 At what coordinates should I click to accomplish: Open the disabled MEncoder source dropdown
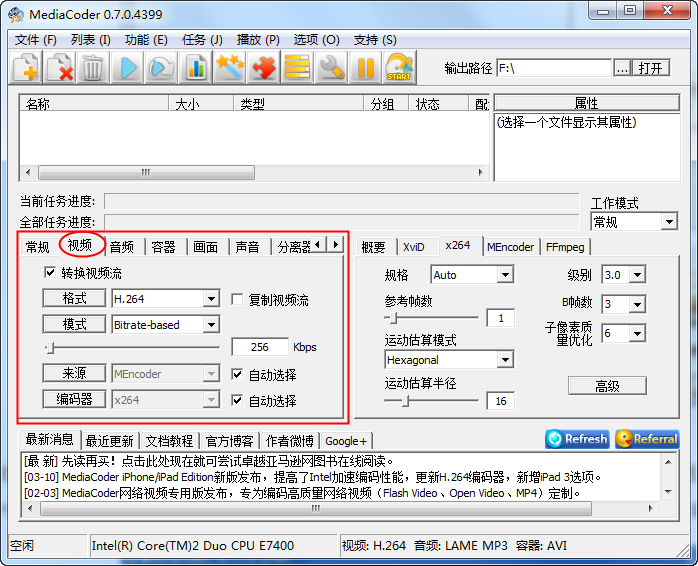click(211, 374)
